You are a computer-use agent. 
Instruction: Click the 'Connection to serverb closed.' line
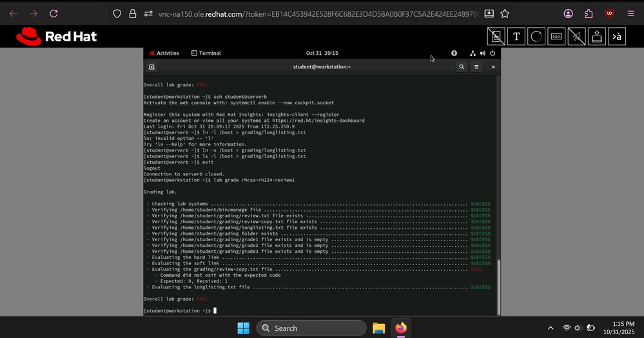coord(184,174)
